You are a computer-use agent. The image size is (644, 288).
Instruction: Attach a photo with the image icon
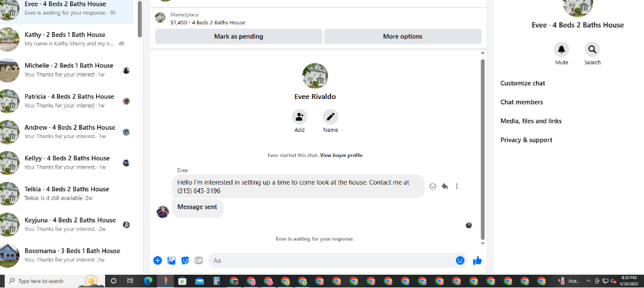pos(172,260)
